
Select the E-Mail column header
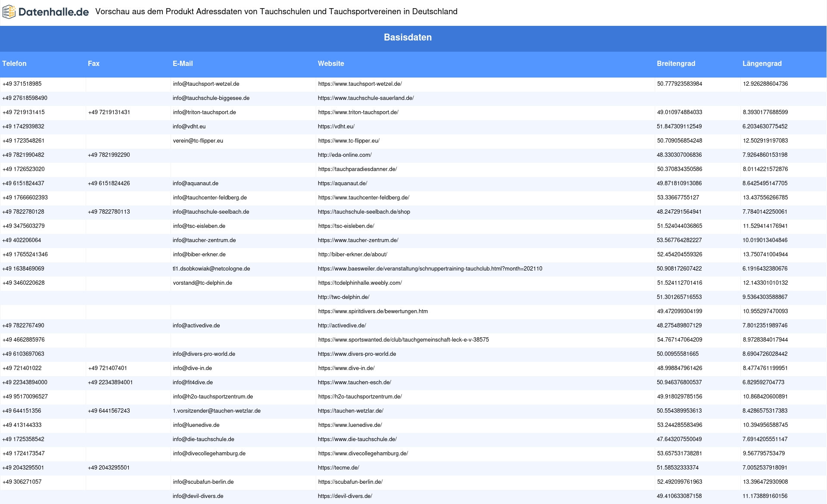point(183,64)
